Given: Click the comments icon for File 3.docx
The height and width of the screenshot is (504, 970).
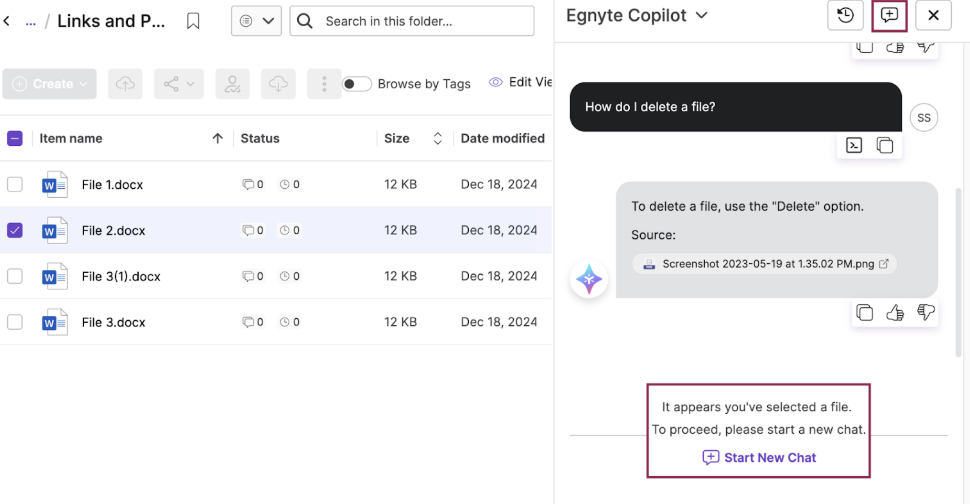Looking at the screenshot, I should click(x=248, y=322).
